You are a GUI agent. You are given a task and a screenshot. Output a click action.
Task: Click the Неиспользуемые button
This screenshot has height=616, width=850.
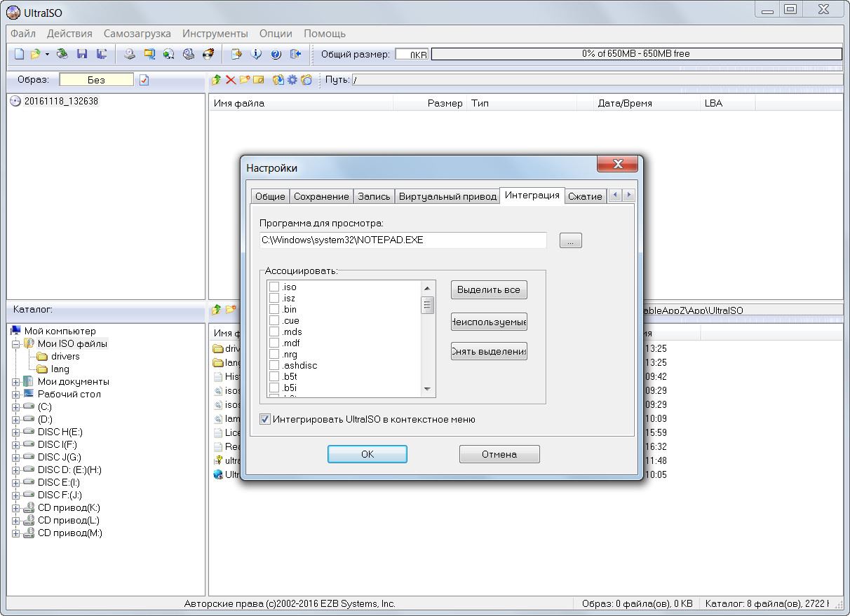(489, 322)
